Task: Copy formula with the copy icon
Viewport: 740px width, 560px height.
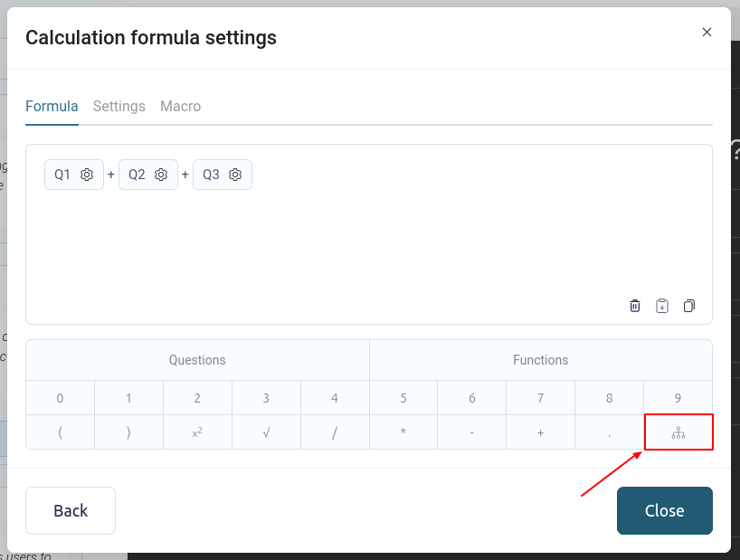Action: tap(689, 306)
